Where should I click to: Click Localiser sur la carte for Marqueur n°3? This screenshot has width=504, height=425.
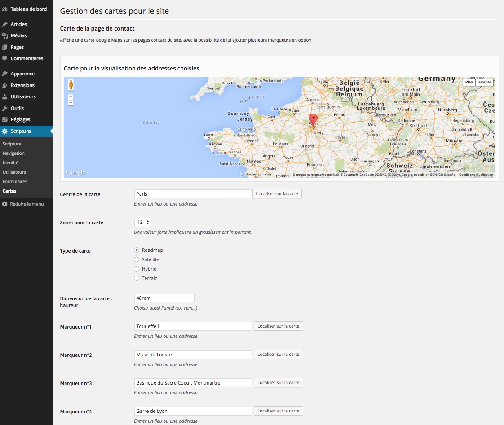tap(279, 383)
